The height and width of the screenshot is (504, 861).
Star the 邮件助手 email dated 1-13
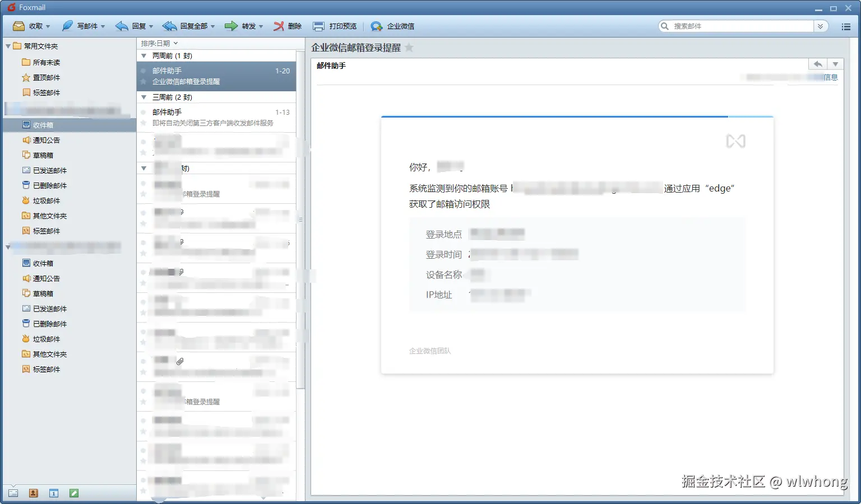click(143, 123)
